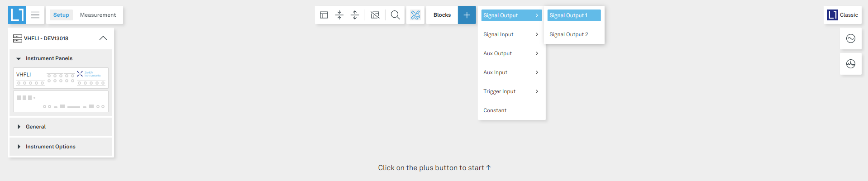Image resolution: width=868 pixels, height=181 pixels.
Task: Click the spectrum icon on right sidebar
Action: tap(851, 64)
